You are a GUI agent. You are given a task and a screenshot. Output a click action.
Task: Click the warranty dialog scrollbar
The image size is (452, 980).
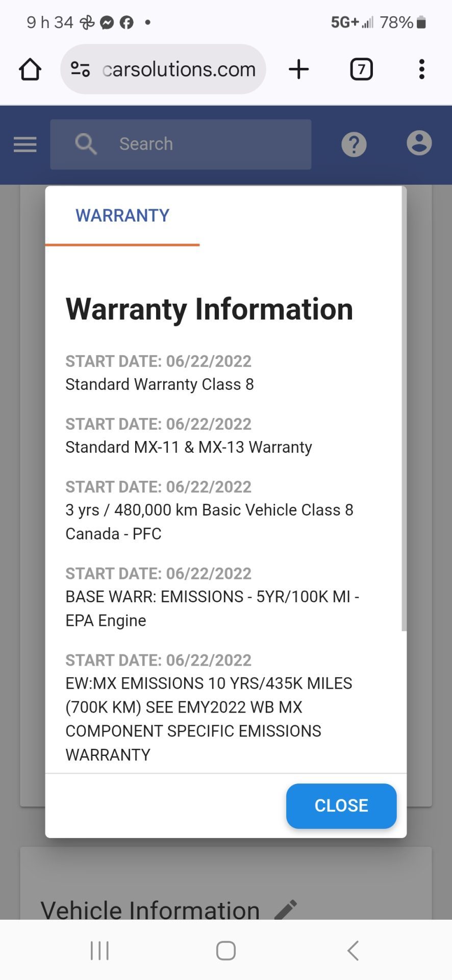pos(404,408)
